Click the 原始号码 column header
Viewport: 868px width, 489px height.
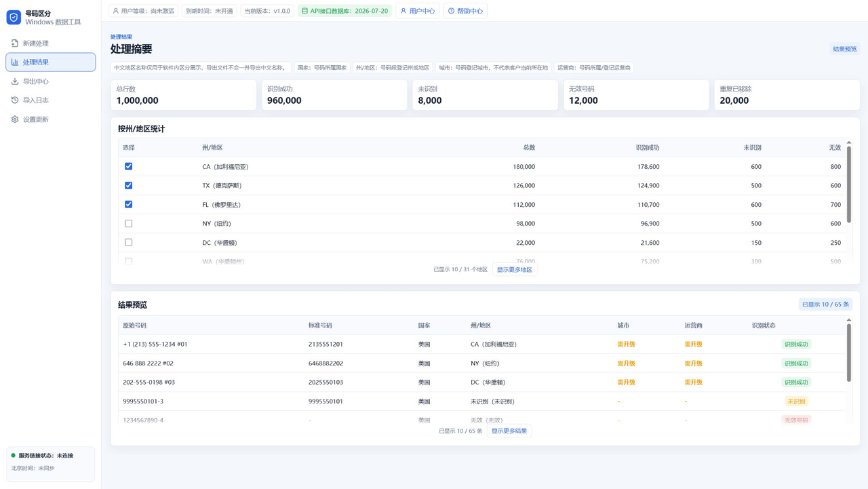coord(134,326)
